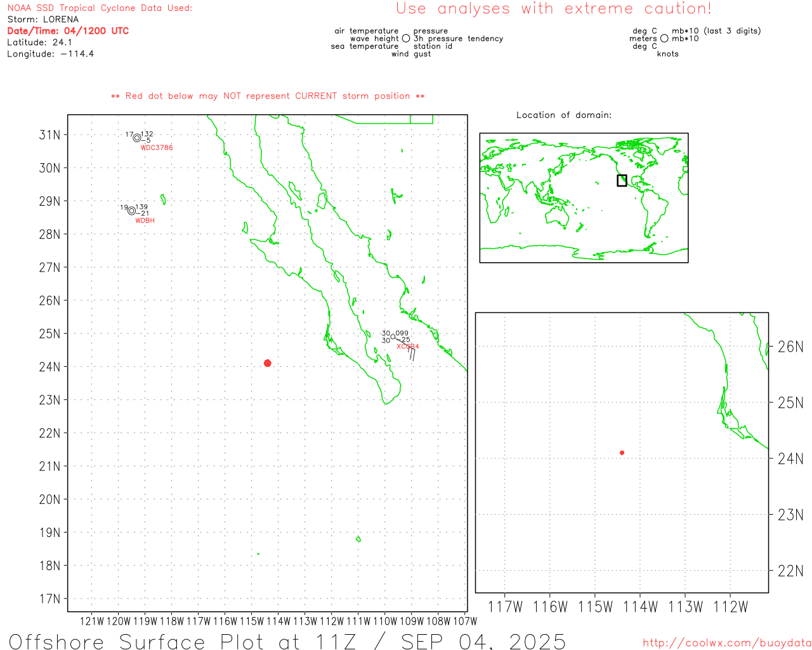
Task: Click the '22N' label on inset map
Action: pos(790,571)
